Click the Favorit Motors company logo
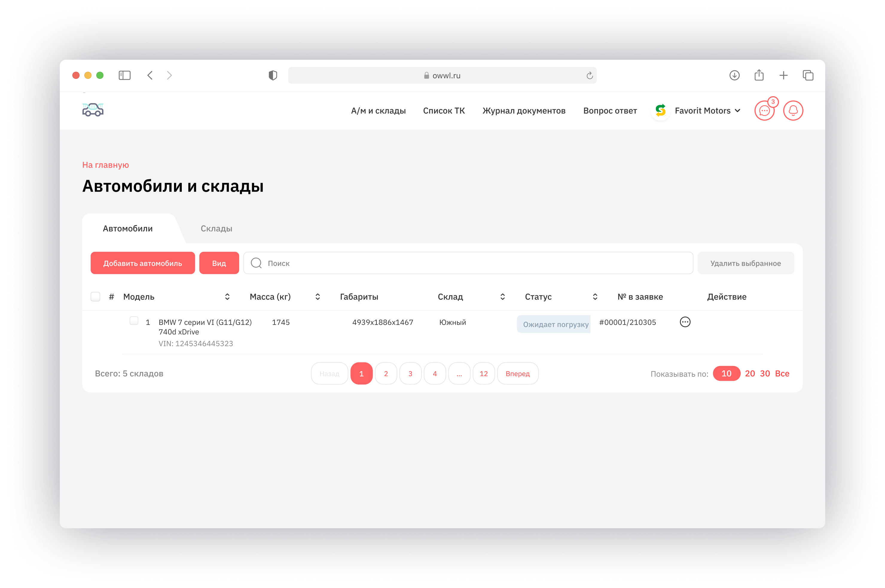Viewport: 885px width, 588px height. 660,110
